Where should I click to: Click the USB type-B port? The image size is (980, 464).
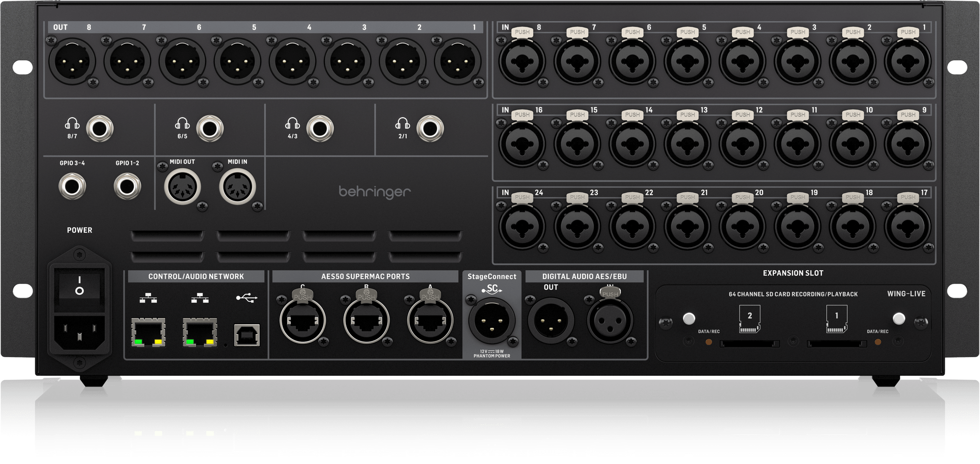pyautogui.click(x=247, y=335)
